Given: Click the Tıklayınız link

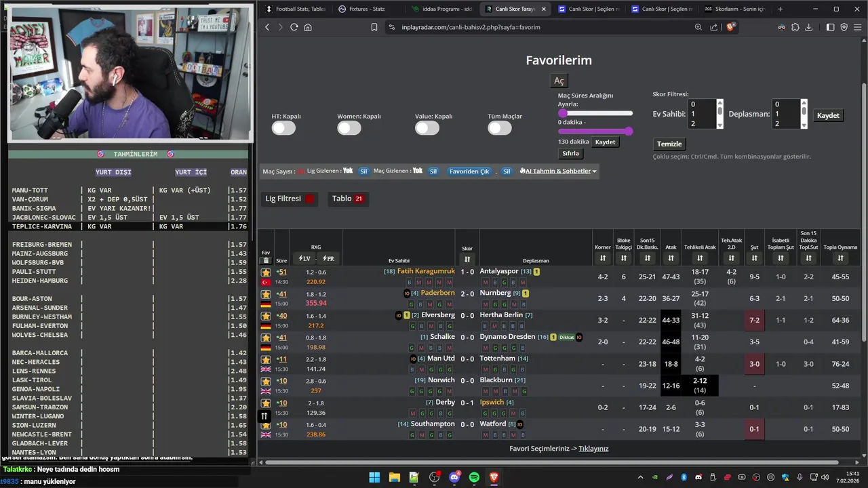Looking at the screenshot, I should [593, 449].
